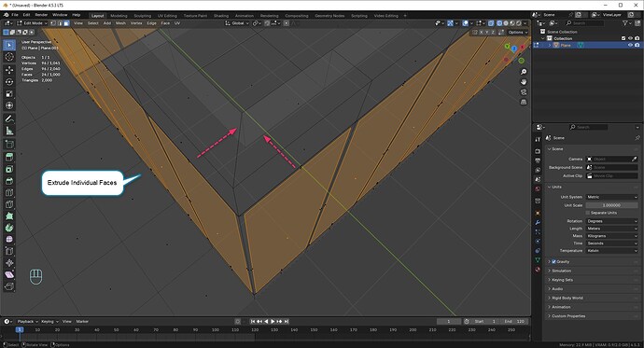Open the File menu
The image size is (644, 348).
pos(15,15)
